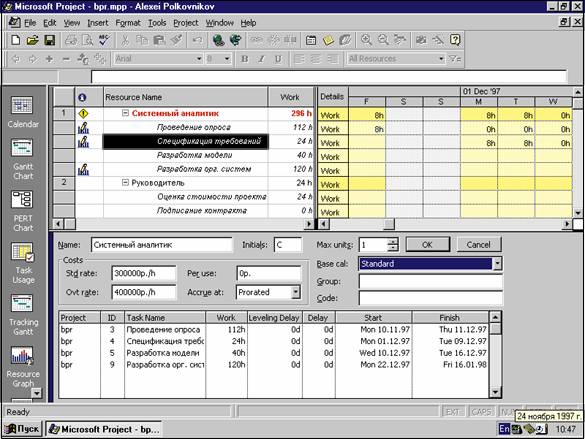
Task: Open the font size dropdown
Action: 227,59
